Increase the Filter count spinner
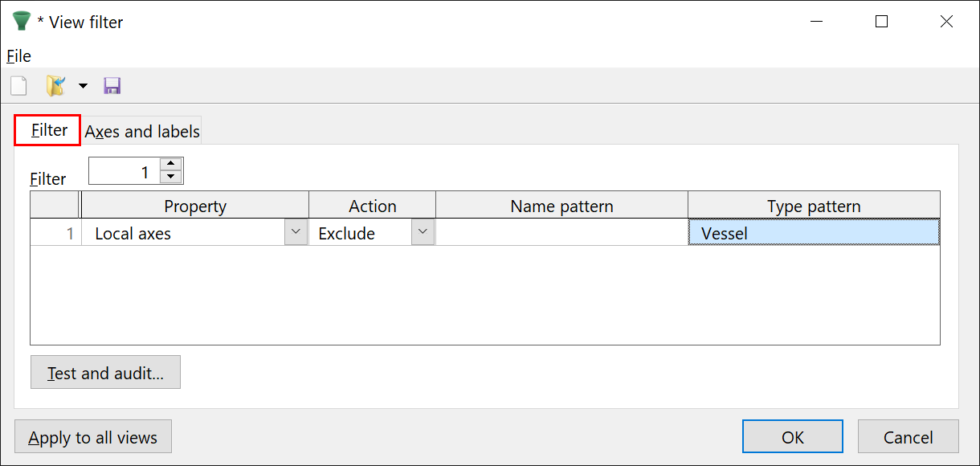 pos(171,165)
